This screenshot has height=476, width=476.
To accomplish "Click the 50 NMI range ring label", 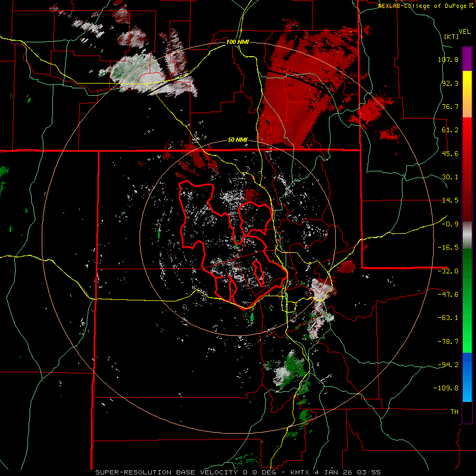I will tap(237, 140).
